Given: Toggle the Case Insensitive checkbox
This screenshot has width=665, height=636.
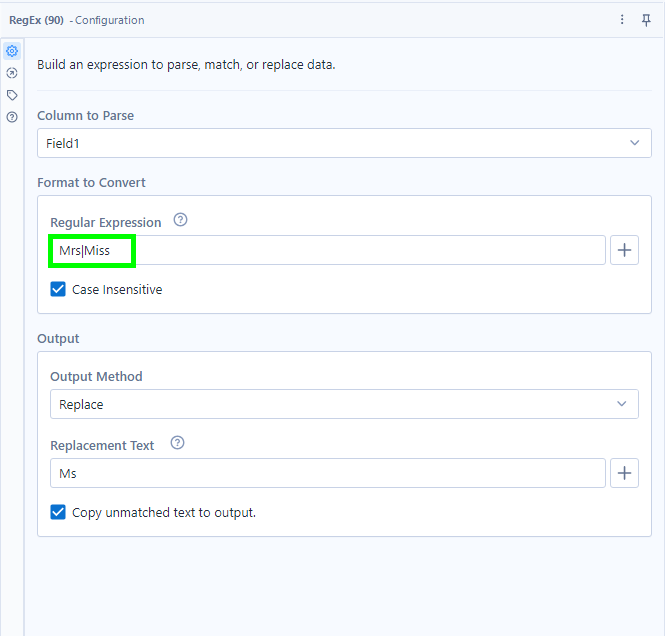Looking at the screenshot, I should tap(59, 290).
